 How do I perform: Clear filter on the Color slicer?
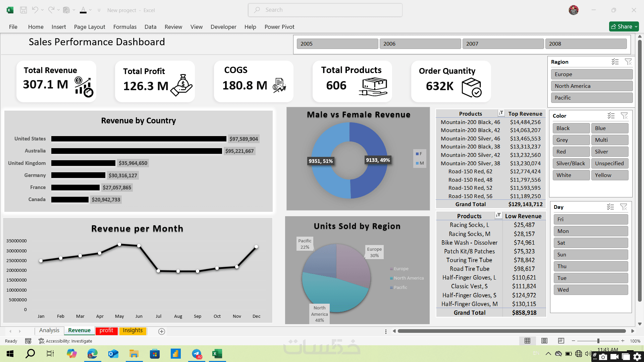point(624,116)
